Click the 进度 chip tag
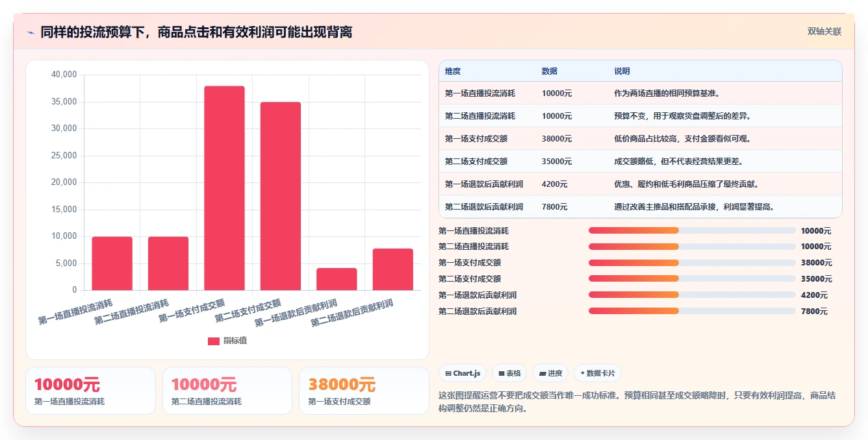Viewport: 868px width, 440px height. click(x=550, y=373)
